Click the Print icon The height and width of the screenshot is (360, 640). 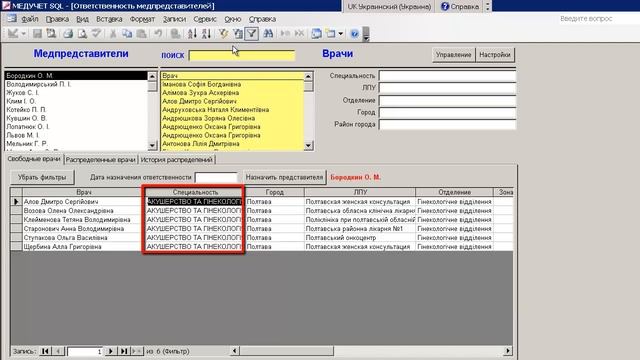pyautogui.click(x=68, y=33)
